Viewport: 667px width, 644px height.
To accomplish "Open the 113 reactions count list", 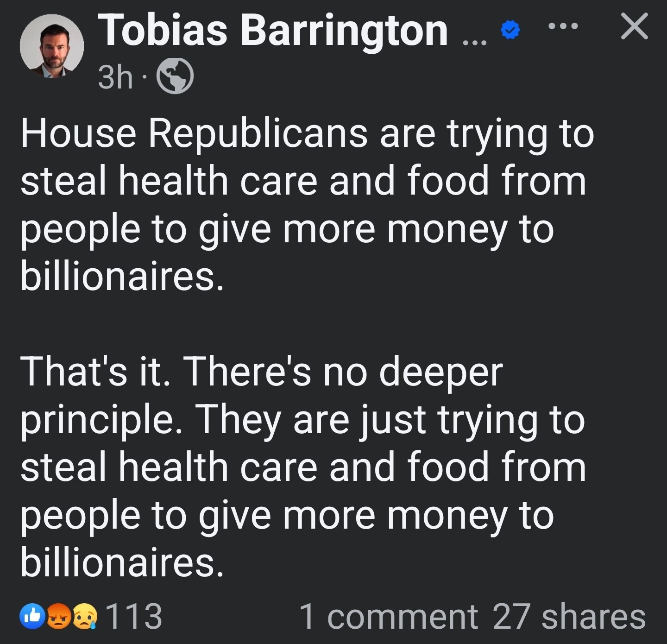I will pos(134,616).
